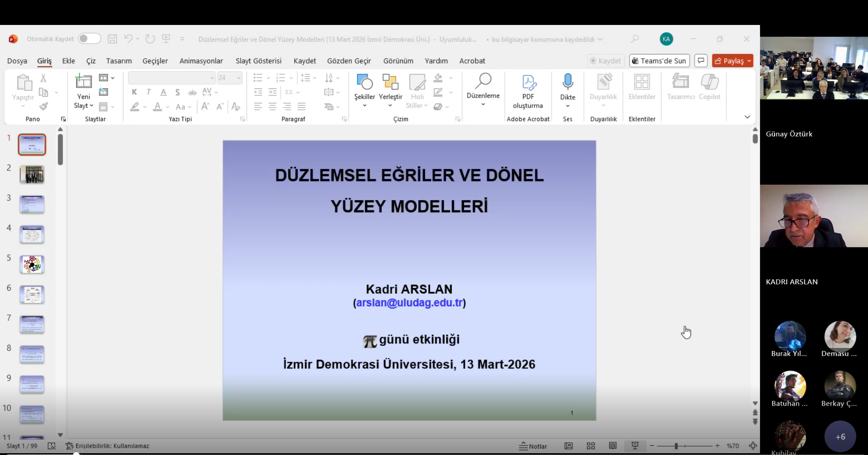Image resolution: width=868 pixels, height=455 pixels.
Task: Click the Save icon in title bar
Action: pos(112,39)
